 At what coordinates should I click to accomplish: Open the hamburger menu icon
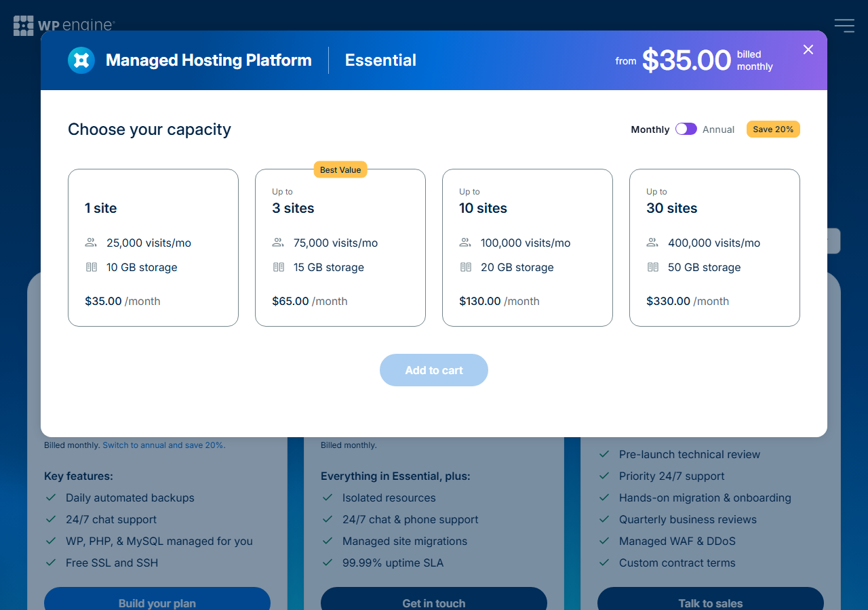pos(844,26)
